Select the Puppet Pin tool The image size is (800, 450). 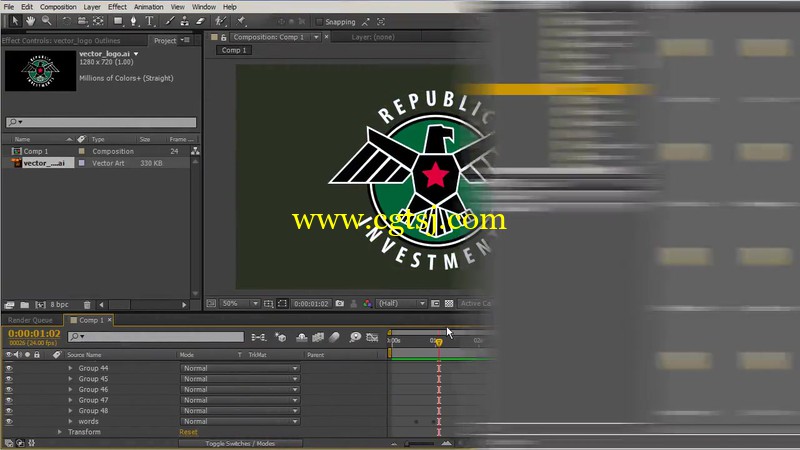pyautogui.click(x=241, y=21)
